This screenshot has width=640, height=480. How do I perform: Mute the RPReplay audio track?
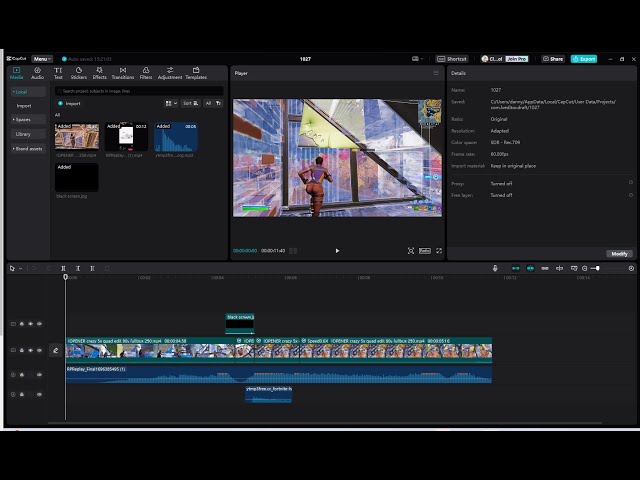pyautogui.click(x=39, y=375)
